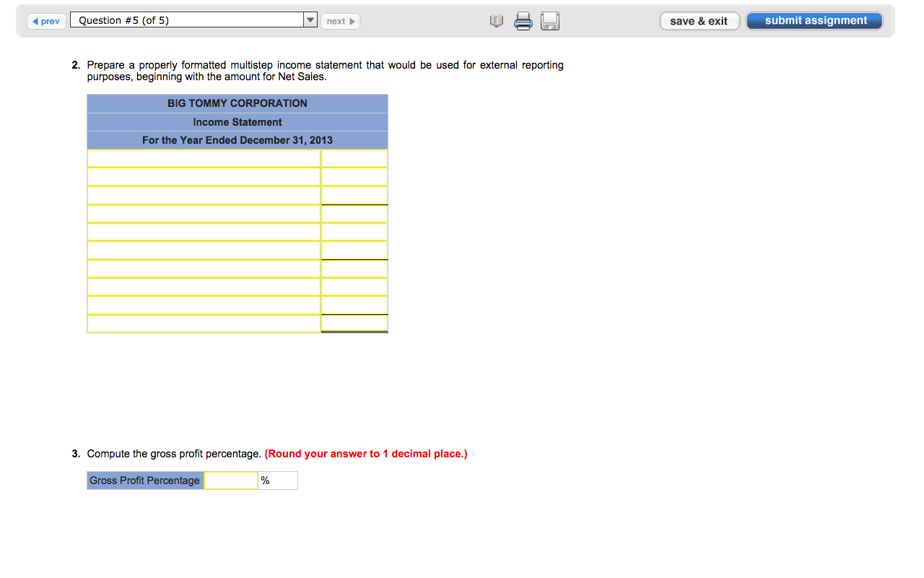Click the Gross Profit Percentage input box
This screenshot has width=924, height=578.
pos(231,480)
